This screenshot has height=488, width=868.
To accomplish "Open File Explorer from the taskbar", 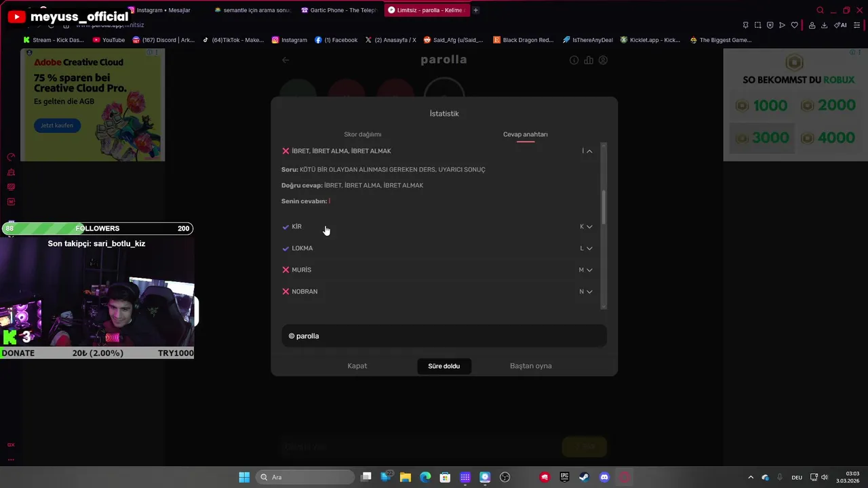I will click(x=406, y=477).
